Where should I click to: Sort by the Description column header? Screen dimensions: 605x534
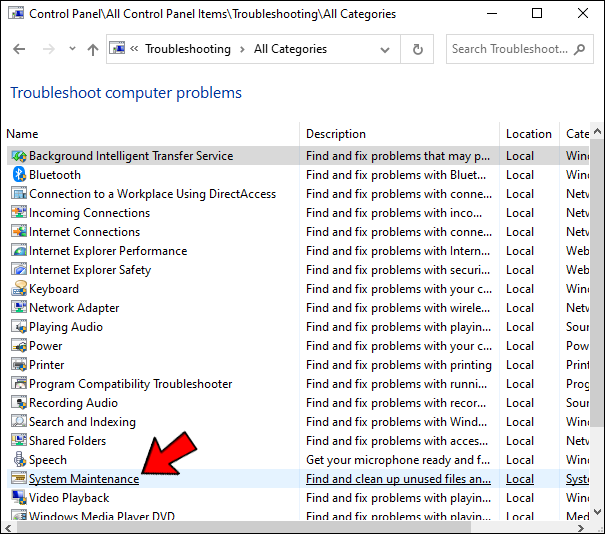click(x=336, y=134)
